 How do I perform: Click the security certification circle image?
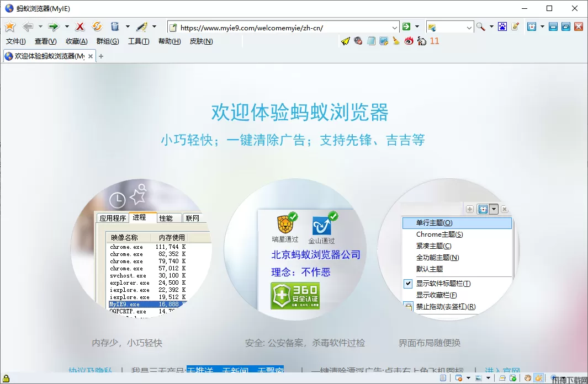point(295,249)
